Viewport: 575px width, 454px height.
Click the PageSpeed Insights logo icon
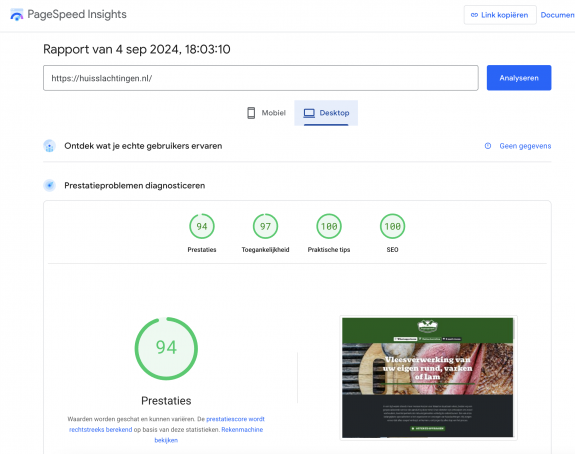[x=17, y=15]
